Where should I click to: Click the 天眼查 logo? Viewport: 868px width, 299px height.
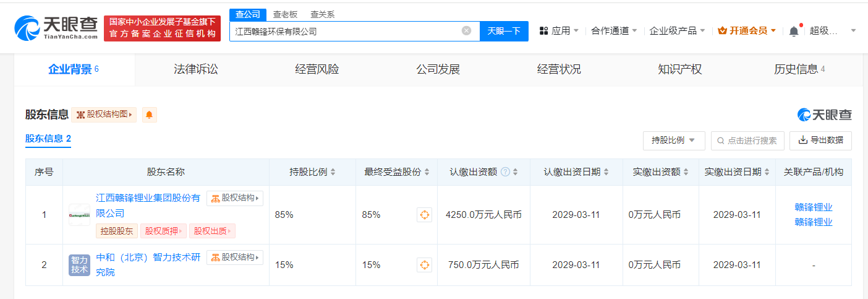click(x=56, y=28)
